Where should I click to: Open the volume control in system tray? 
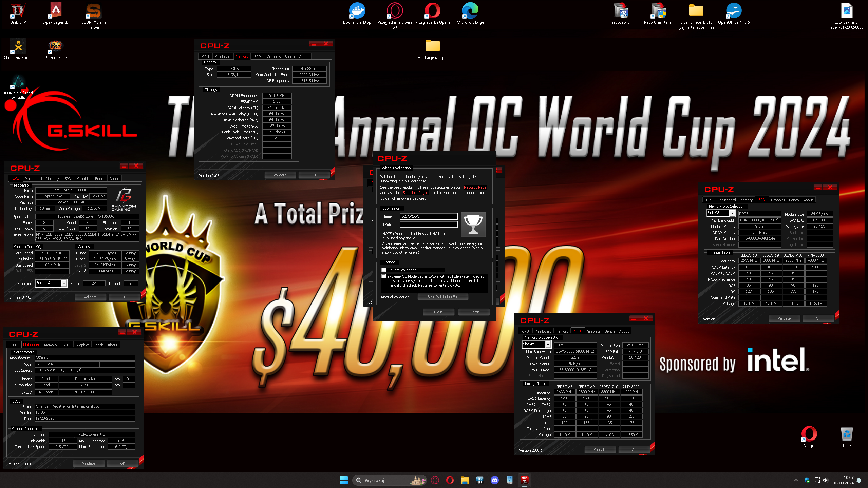tap(826, 480)
